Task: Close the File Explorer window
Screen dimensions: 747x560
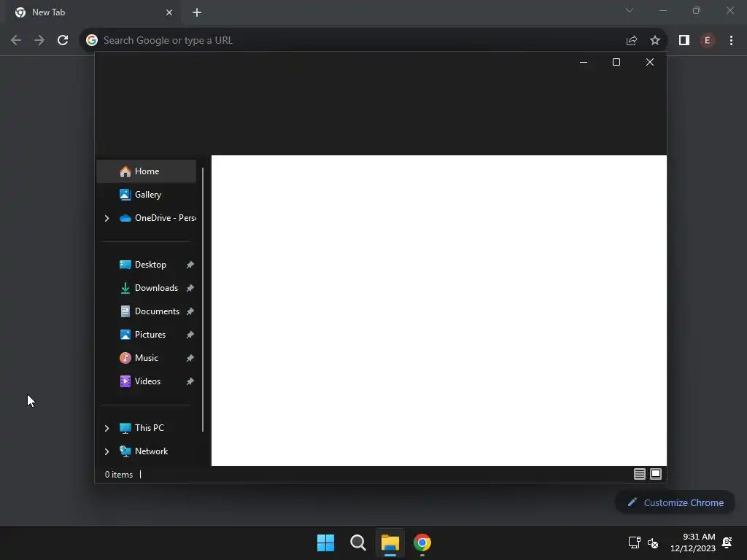Action: coord(650,63)
